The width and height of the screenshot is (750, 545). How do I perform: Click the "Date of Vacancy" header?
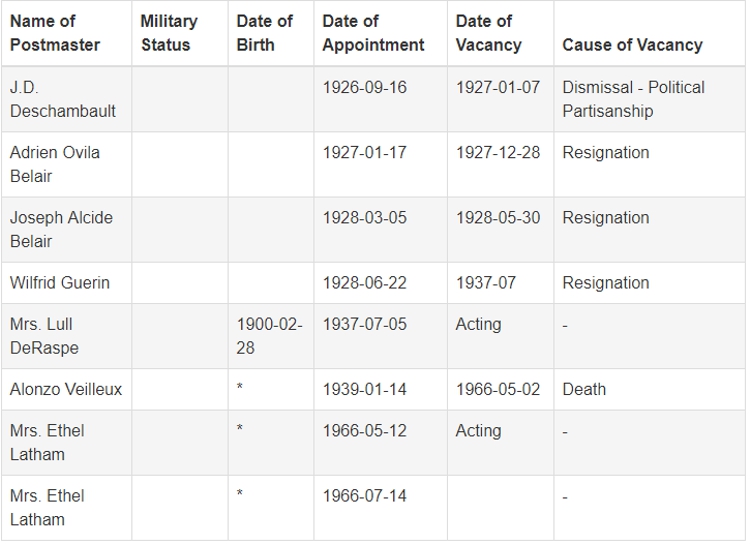pyautogui.click(x=488, y=33)
